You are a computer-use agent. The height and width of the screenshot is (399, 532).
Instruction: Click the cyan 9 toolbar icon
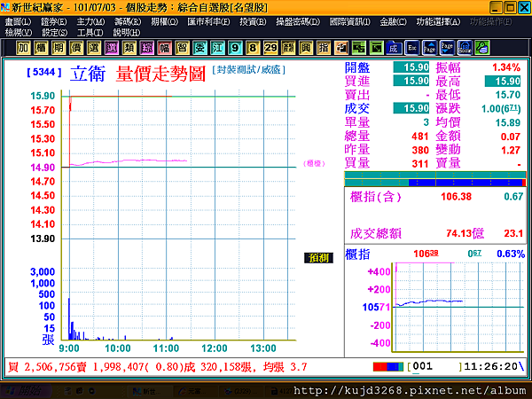coord(235,48)
